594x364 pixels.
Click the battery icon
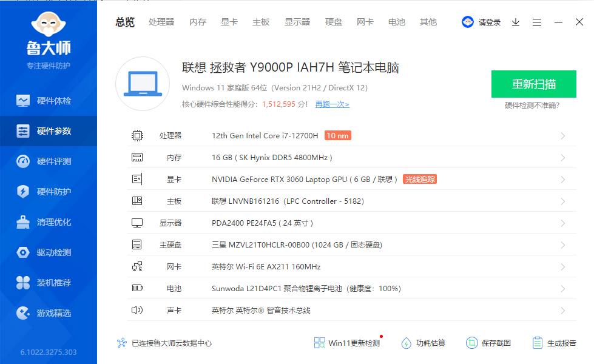point(137,288)
